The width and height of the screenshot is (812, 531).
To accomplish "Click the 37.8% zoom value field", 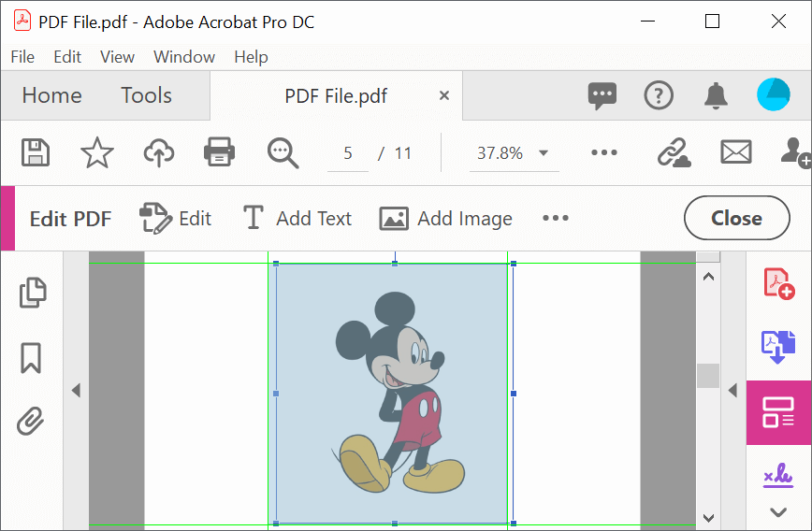I will tap(500, 153).
